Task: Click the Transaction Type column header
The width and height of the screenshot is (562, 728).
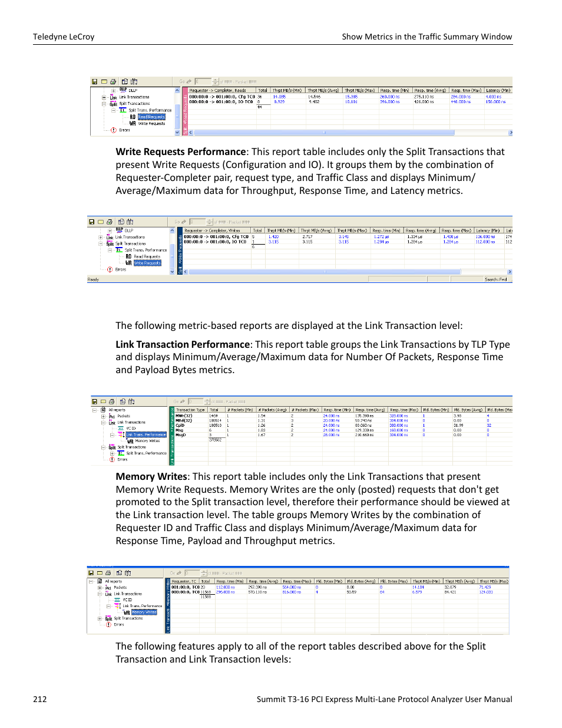Action: click(190, 410)
